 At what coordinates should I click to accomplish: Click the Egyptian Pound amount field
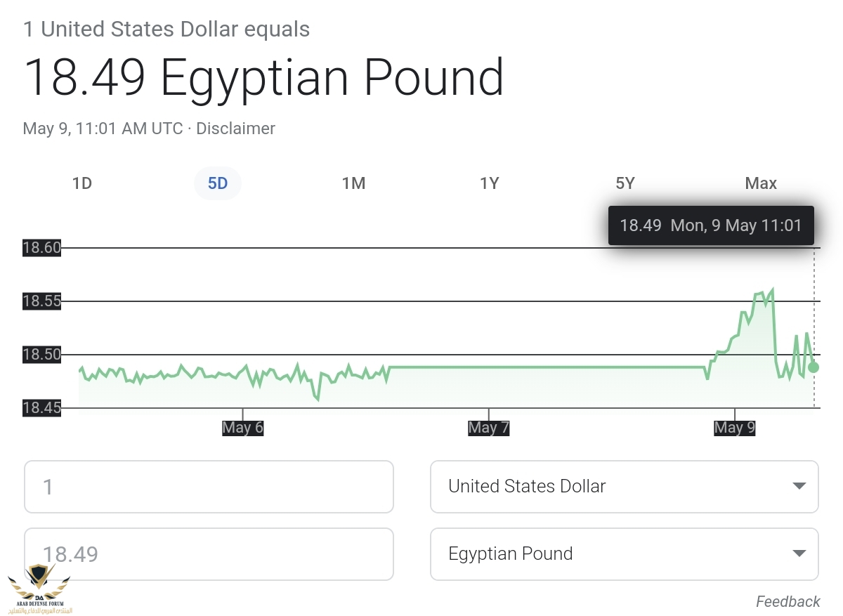[209, 553]
